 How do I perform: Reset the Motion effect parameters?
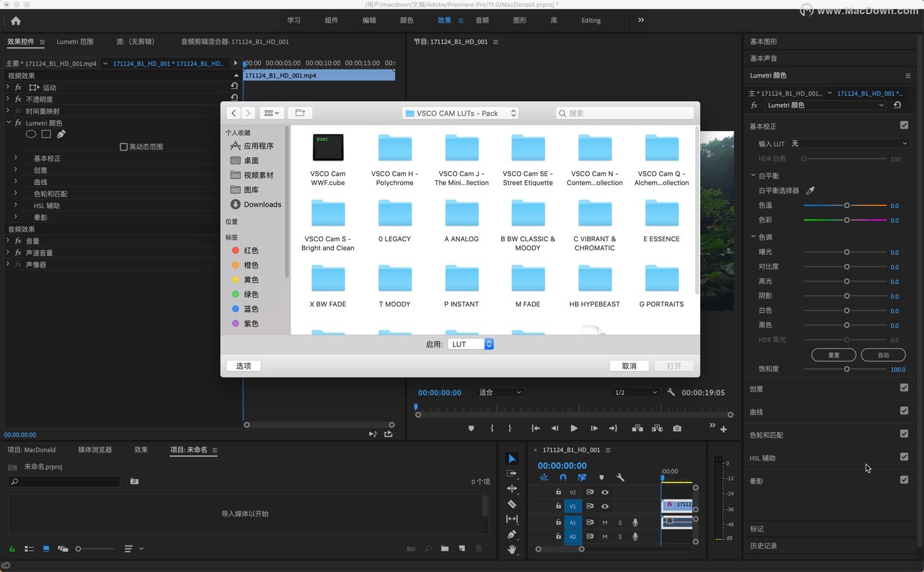coord(234,86)
